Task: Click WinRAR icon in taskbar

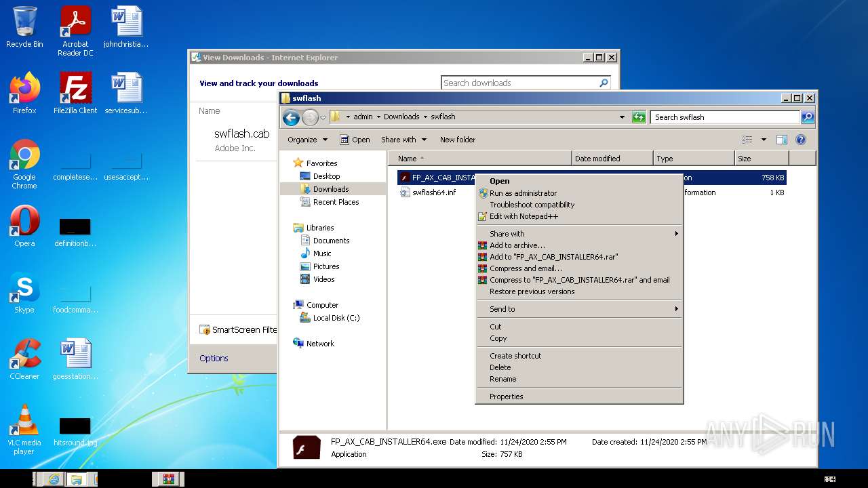Action: pos(168,479)
